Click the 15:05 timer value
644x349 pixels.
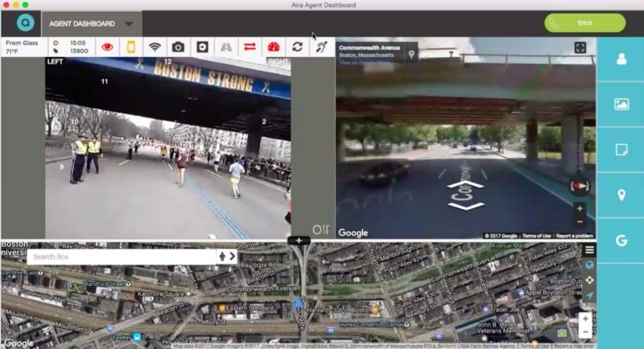coord(77,43)
